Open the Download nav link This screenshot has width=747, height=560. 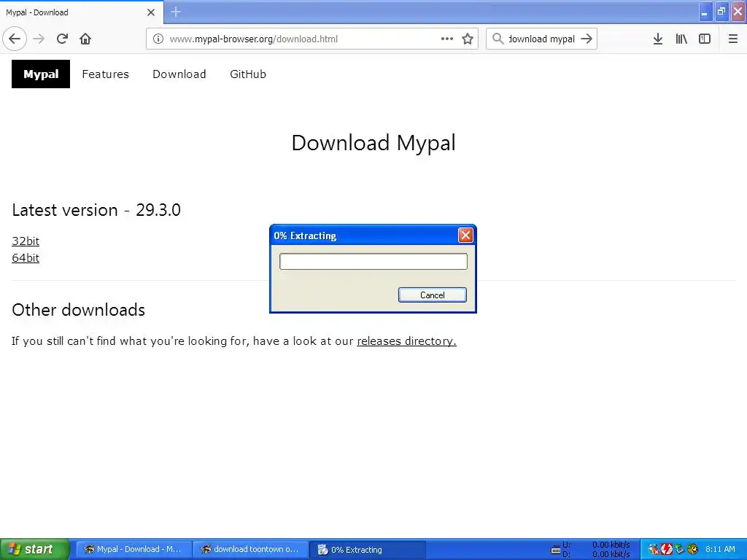pos(179,74)
